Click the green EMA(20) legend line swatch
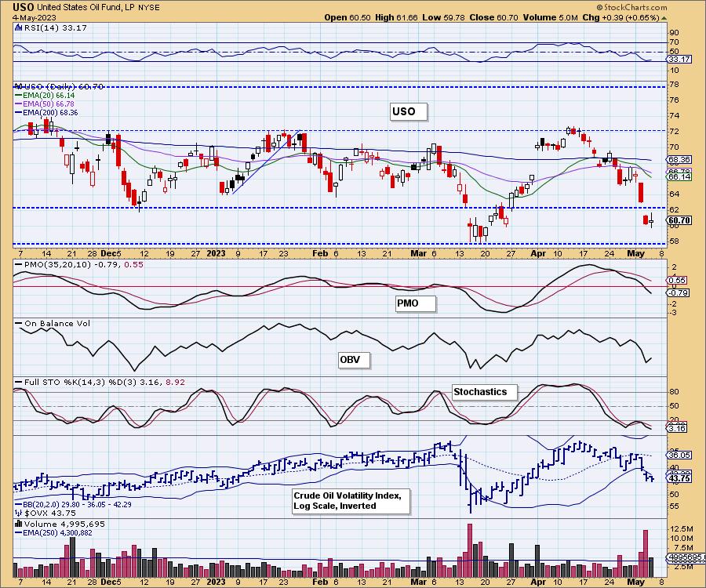706x588 pixels. (x=19, y=96)
